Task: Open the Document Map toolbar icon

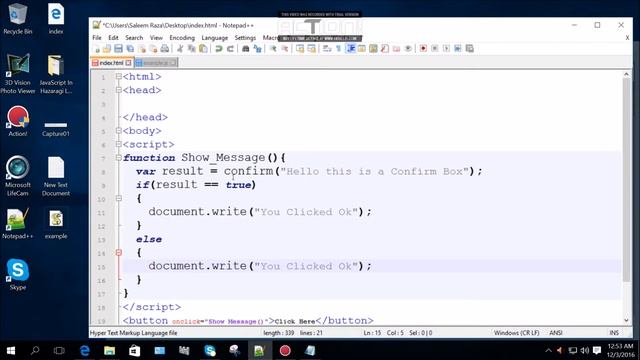Action: point(373,49)
